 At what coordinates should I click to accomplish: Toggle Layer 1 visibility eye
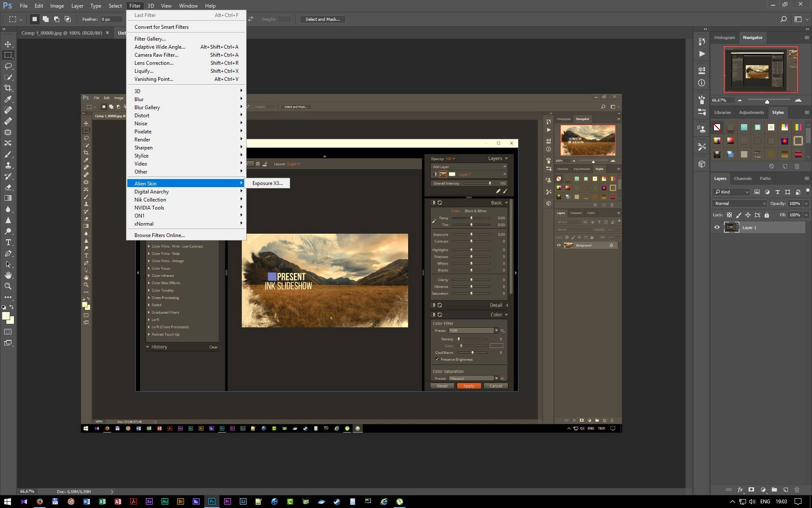coord(717,227)
